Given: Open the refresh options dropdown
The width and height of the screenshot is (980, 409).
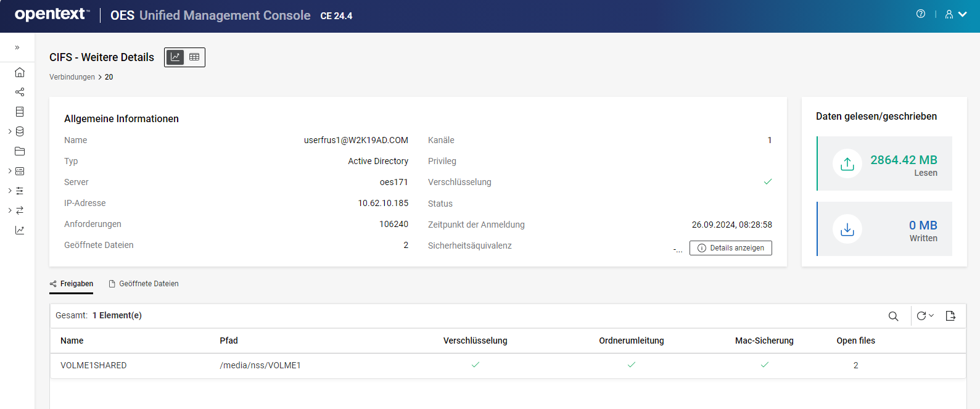Looking at the screenshot, I should click(925, 316).
